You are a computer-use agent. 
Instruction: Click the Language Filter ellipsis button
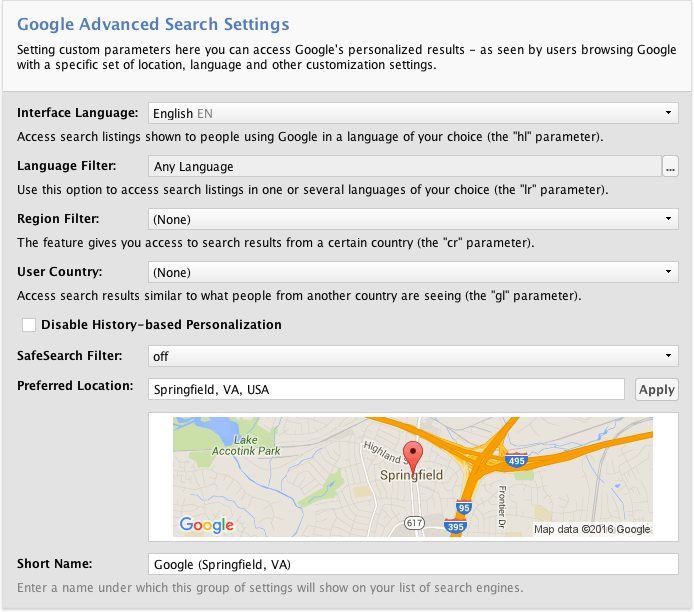[670, 166]
